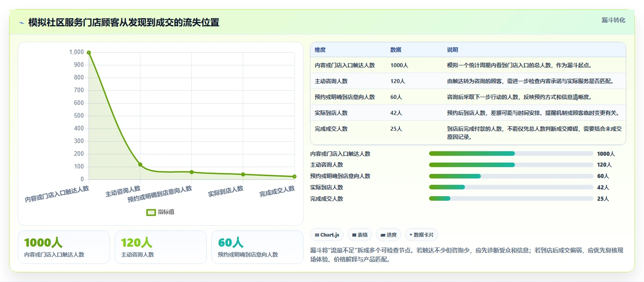Click the x-axis label 完成成交人数

pyautogui.click(x=277, y=191)
